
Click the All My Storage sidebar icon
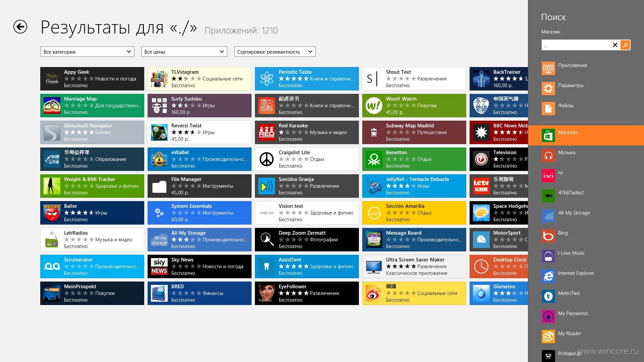[x=548, y=216]
